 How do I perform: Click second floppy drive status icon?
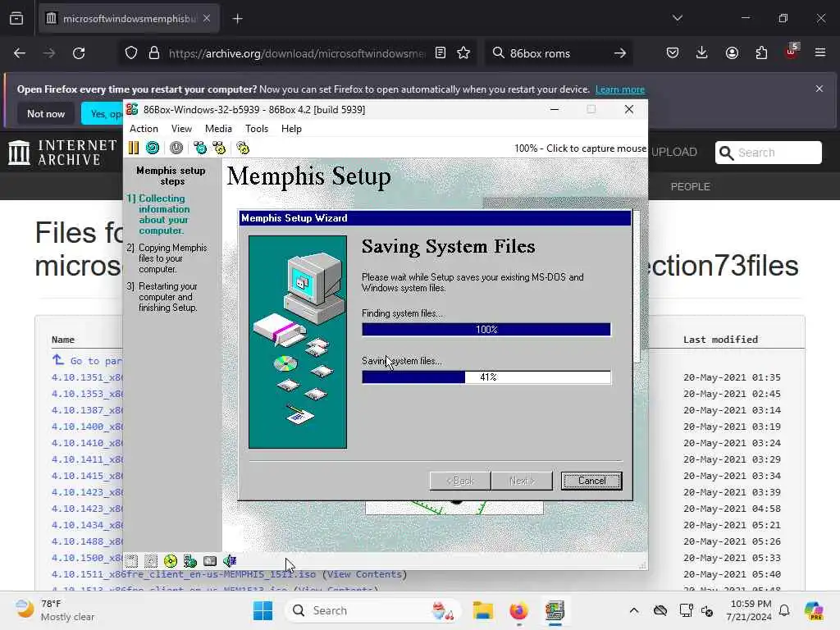[151, 561]
